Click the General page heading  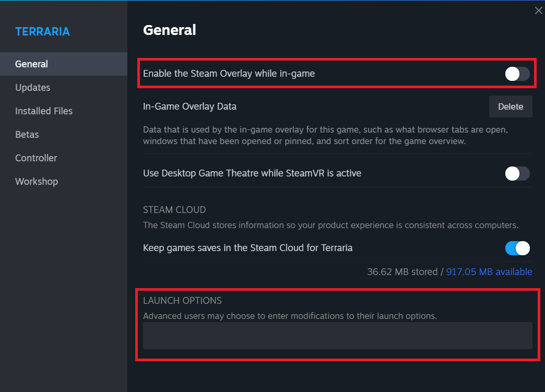coord(170,30)
